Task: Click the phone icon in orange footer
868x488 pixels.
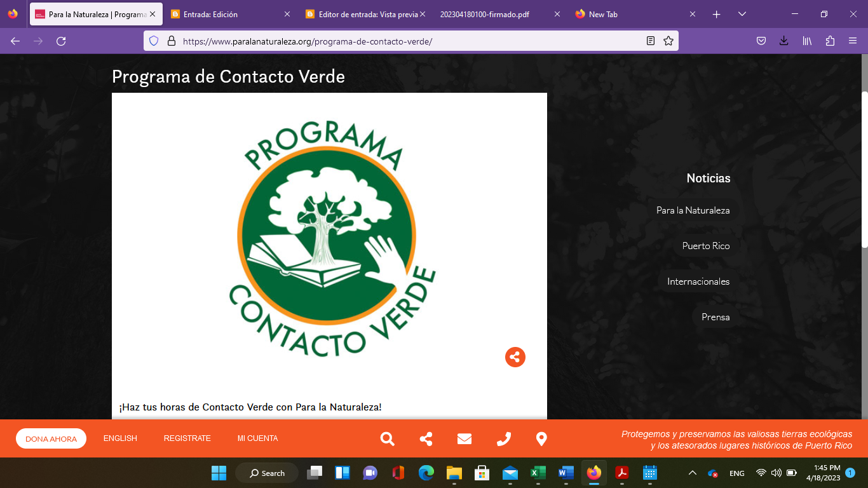Action: point(504,439)
